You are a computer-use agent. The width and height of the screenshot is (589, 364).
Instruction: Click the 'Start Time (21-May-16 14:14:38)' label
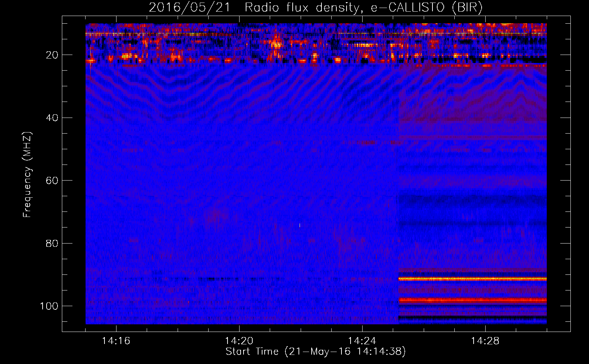coord(315,352)
